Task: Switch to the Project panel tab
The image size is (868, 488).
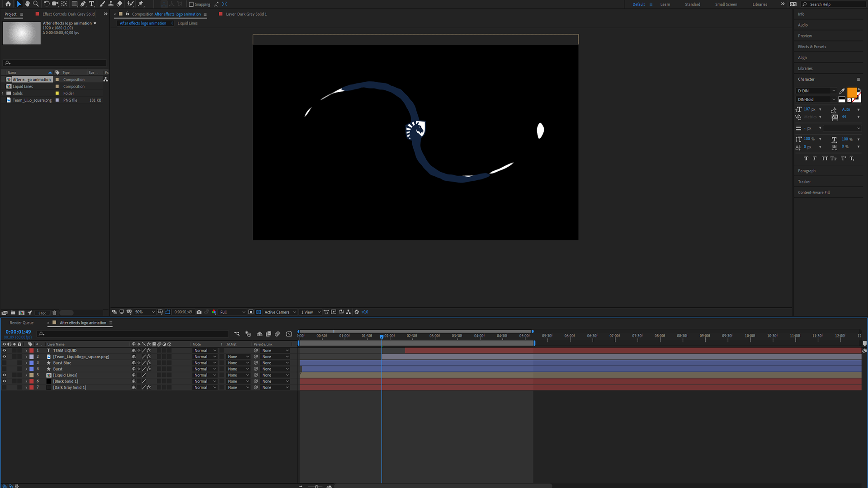Action: pyautogui.click(x=10, y=14)
